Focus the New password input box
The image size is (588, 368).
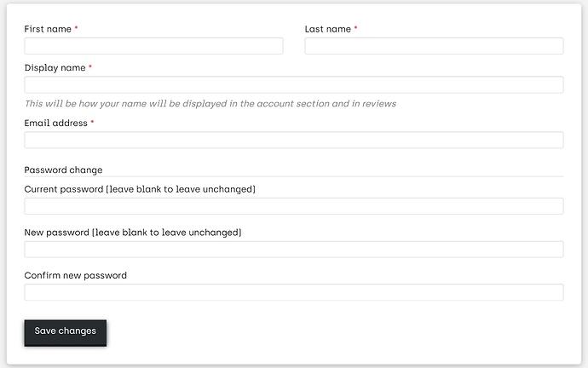[x=293, y=250]
